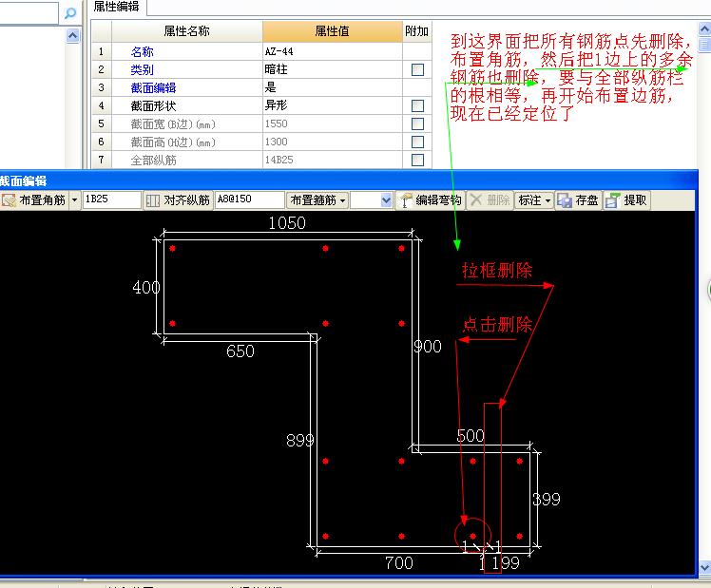Click the 截面编辑 window title bar
Screen dimensions: 711x588
coord(348,180)
